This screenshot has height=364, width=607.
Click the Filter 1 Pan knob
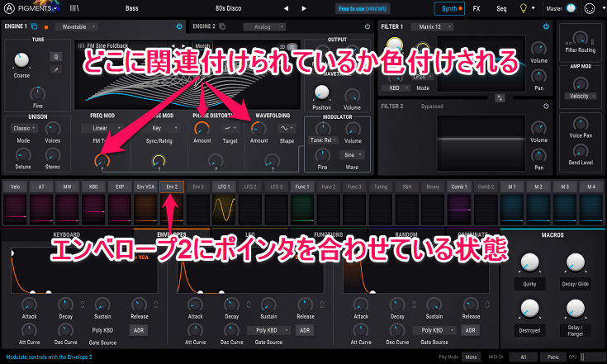538,76
